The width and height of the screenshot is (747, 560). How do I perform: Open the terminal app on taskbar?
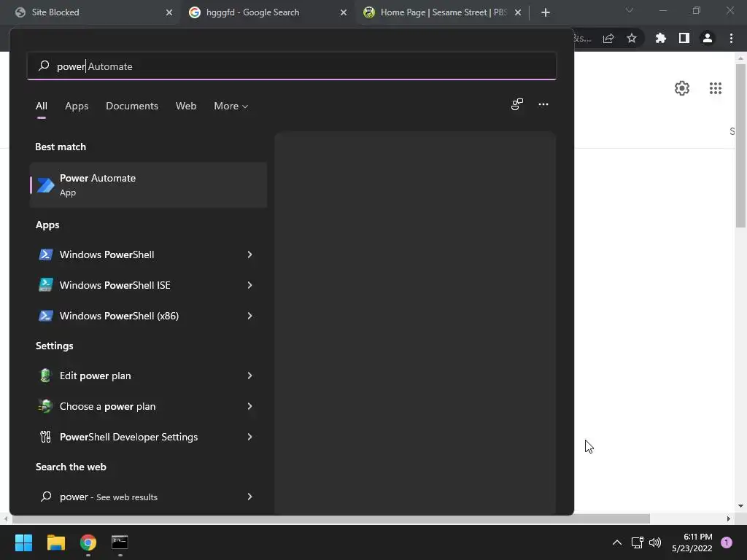[120, 542]
